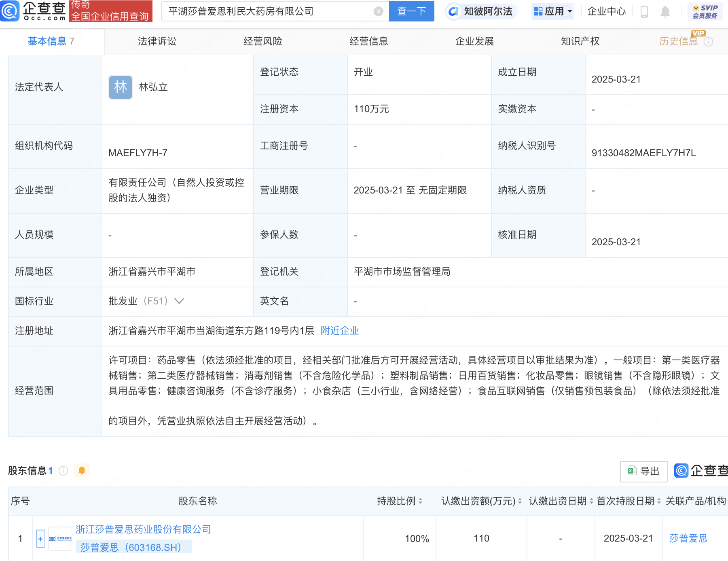
Task: Clear the search field with the X icon
Action: pyautogui.click(x=378, y=11)
